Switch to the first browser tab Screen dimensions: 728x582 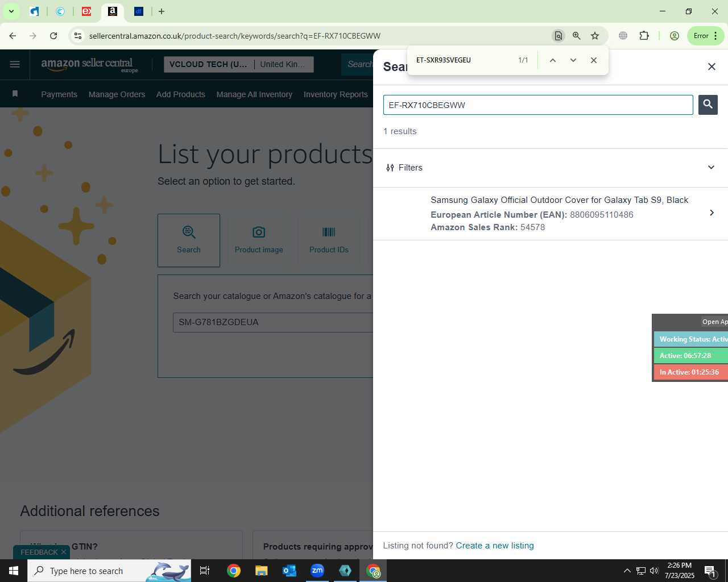[34, 11]
